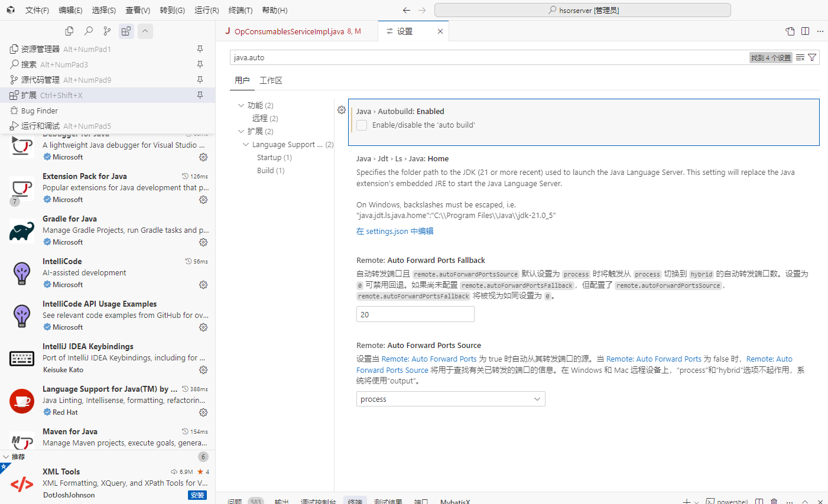
Task: Manage IntelliJ IDEA Keybindings gear
Action: click(x=203, y=370)
